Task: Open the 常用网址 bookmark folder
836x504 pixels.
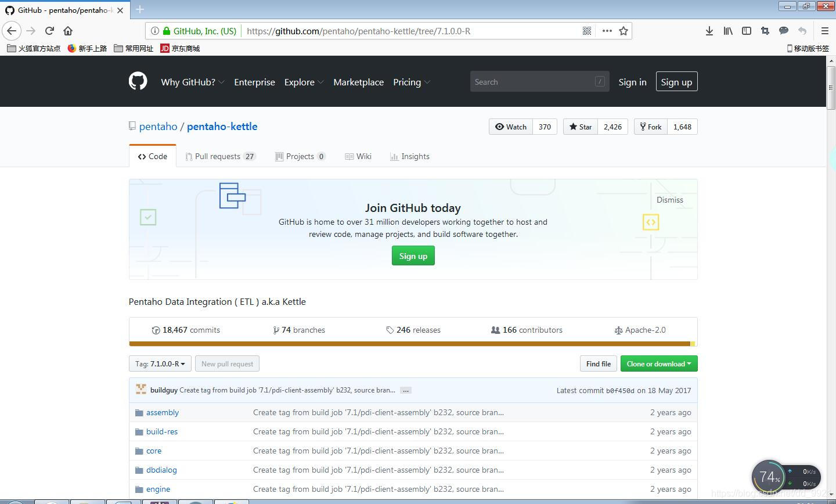Action: [x=134, y=48]
